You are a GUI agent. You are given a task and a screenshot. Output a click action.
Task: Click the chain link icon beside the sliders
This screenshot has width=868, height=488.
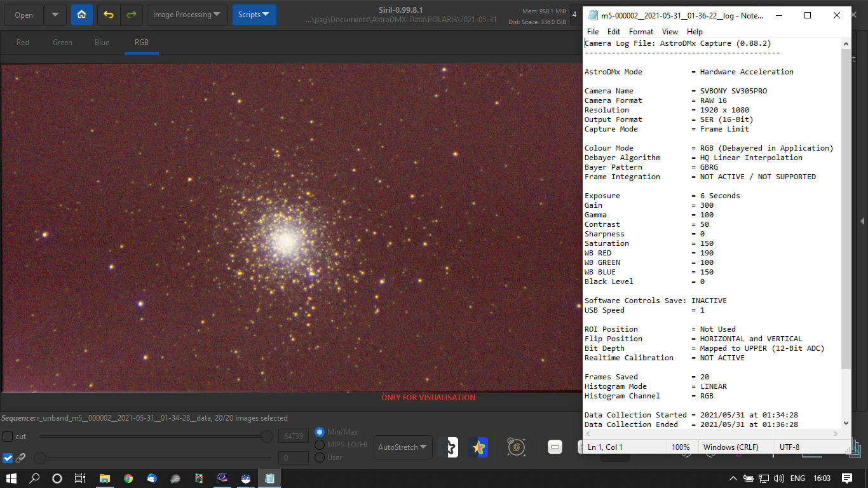(20, 457)
